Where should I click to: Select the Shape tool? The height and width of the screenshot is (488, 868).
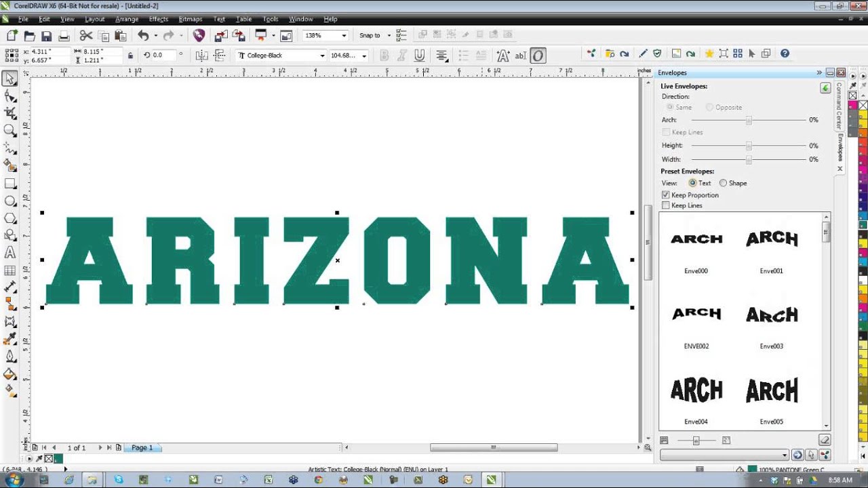[x=10, y=96]
